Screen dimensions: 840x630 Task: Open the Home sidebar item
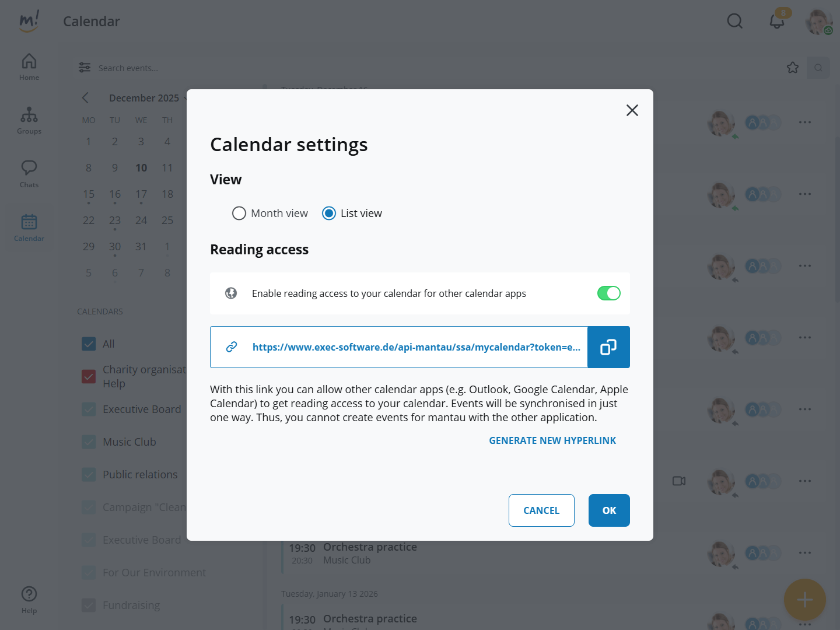[29, 67]
